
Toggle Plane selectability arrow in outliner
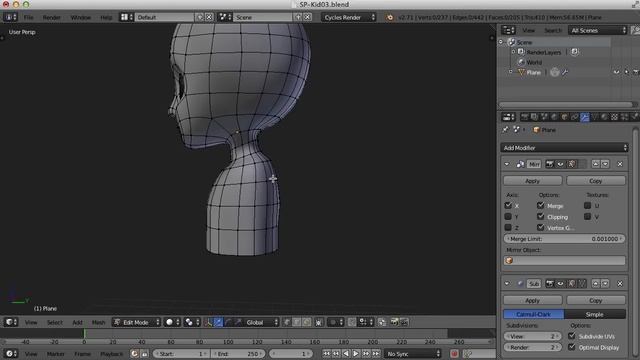pos(627,72)
